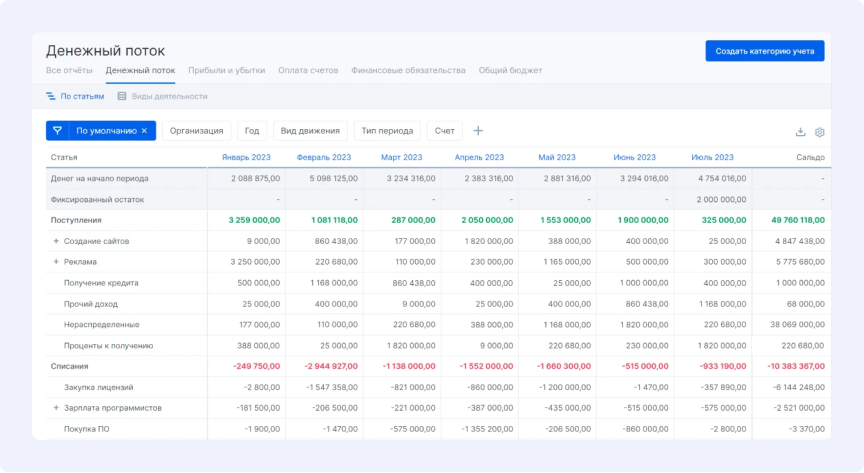This screenshot has height=473, width=864.
Task: Click the plus icon to add filter
Action: 478,131
